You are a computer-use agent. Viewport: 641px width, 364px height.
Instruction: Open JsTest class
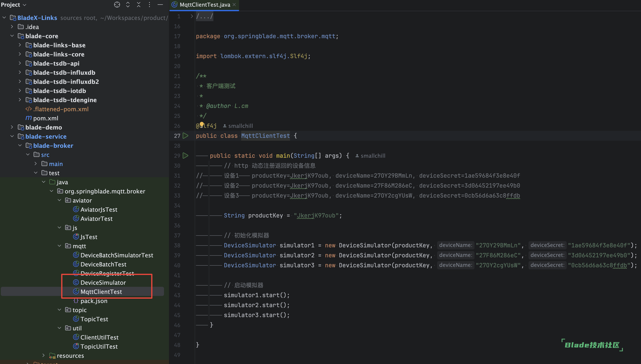[85, 237]
